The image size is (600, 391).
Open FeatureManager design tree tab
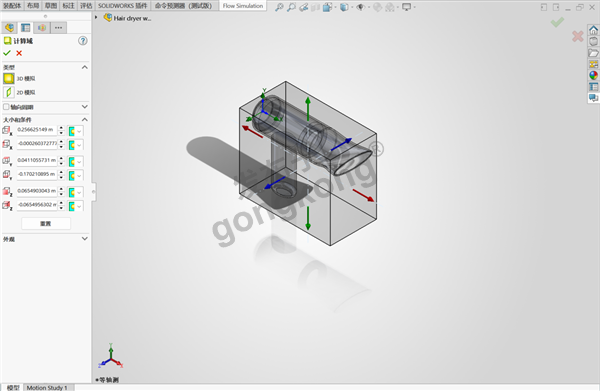tap(9, 28)
